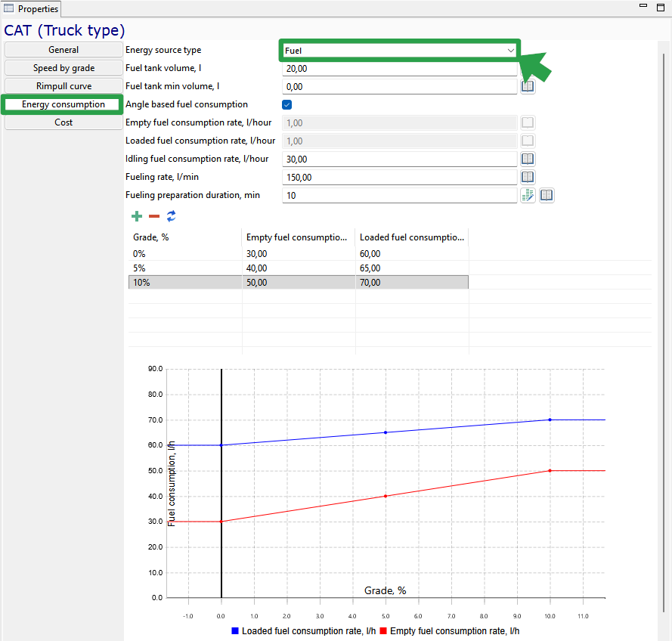Click the red Empty fuel consumption legend swatch

(383, 630)
